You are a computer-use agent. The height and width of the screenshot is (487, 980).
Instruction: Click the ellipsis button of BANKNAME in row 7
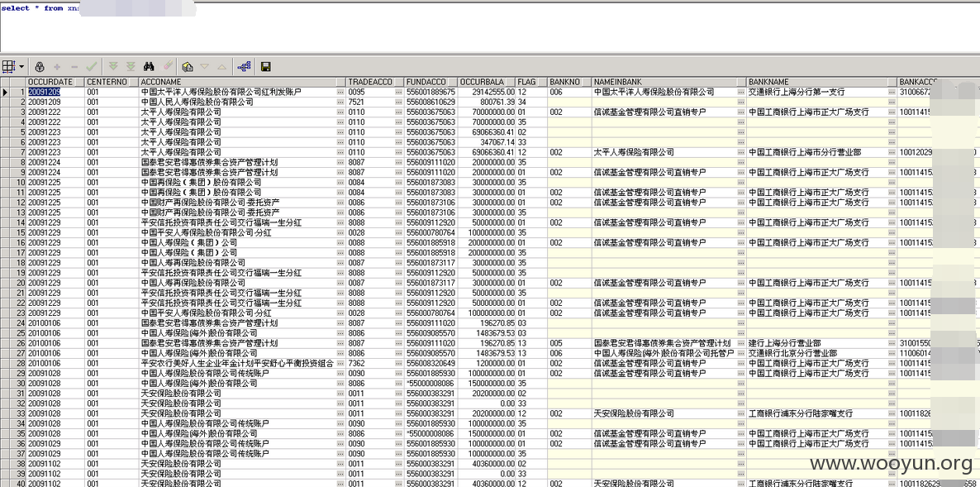tap(892, 152)
